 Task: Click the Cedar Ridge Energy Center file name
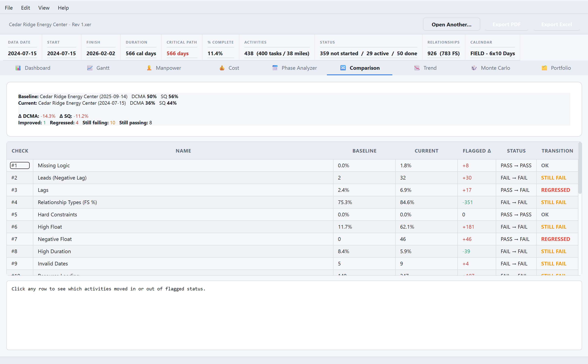[x=50, y=25]
